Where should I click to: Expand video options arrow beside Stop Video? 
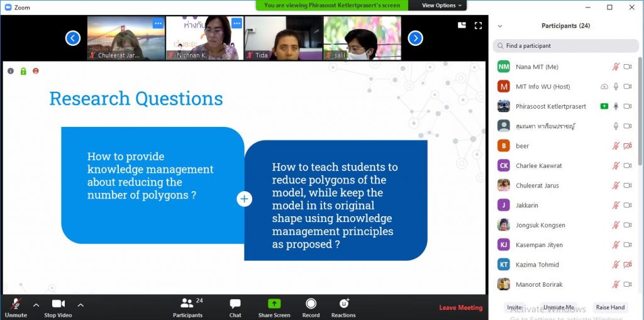coord(80,305)
